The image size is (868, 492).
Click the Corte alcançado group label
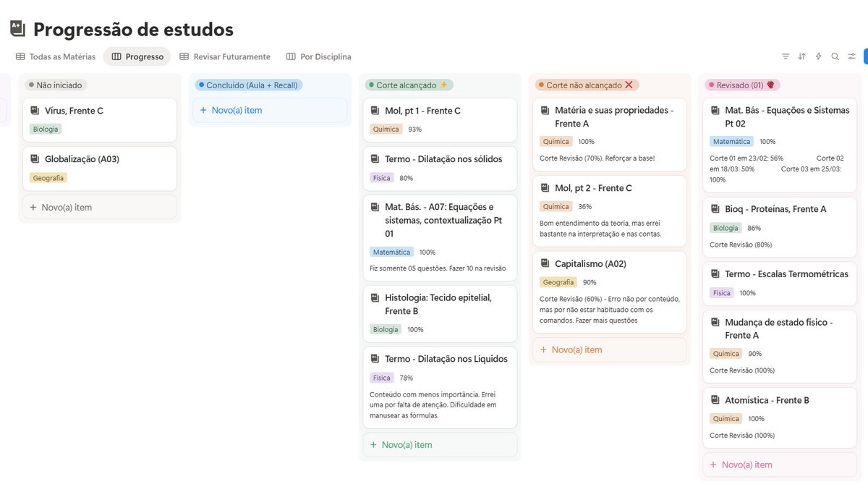click(409, 85)
